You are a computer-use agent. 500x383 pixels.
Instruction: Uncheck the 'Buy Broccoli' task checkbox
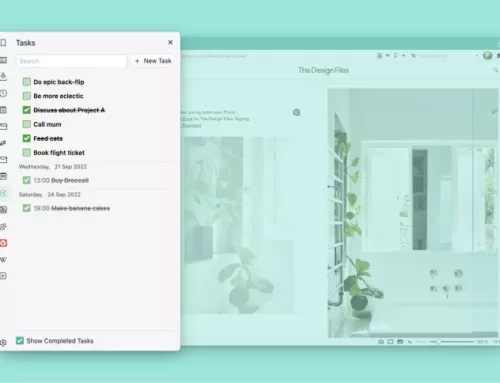coord(27,180)
